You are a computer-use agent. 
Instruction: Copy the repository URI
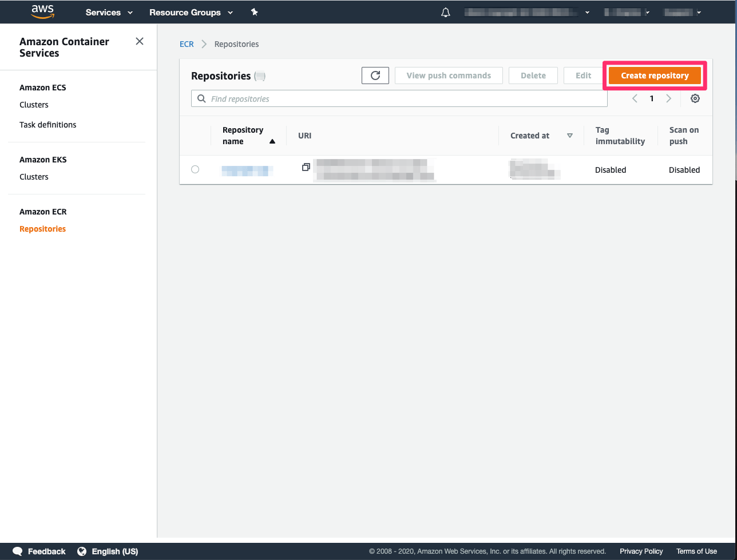point(306,167)
